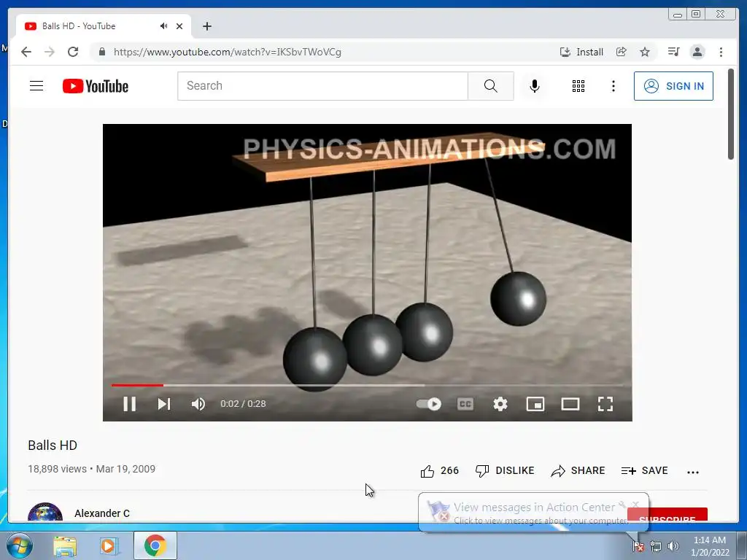This screenshot has height=560, width=747.
Task: Go back in Chrome
Action: click(26, 52)
